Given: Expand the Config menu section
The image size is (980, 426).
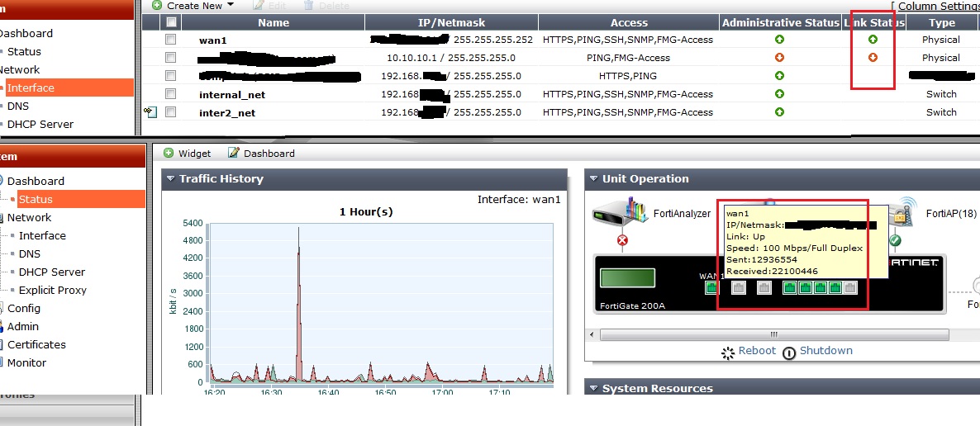Looking at the screenshot, I should pyautogui.click(x=23, y=308).
